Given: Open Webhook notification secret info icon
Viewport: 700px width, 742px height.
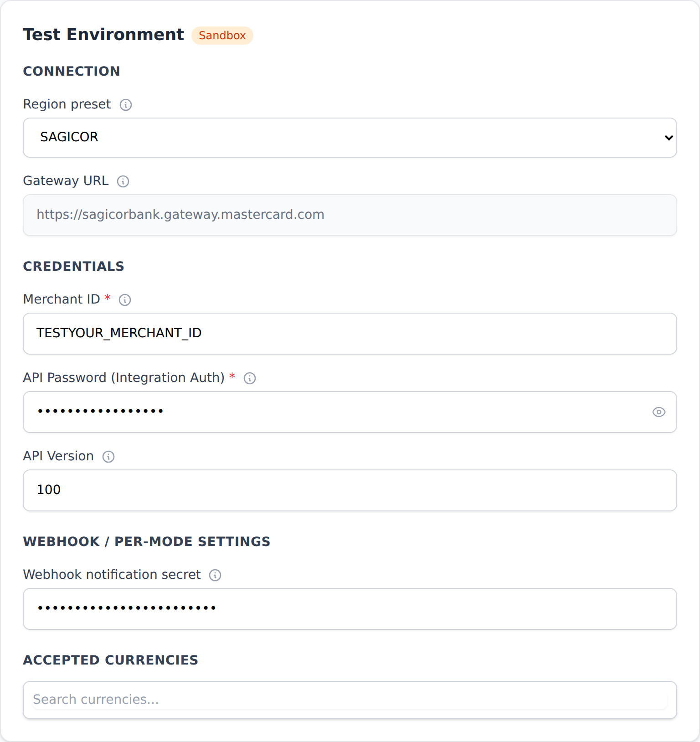Looking at the screenshot, I should tap(215, 575).
